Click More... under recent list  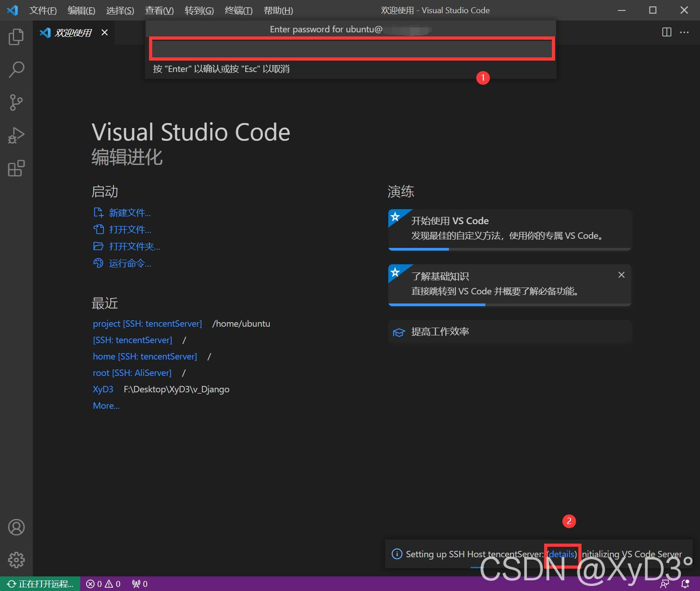[106, 406]
